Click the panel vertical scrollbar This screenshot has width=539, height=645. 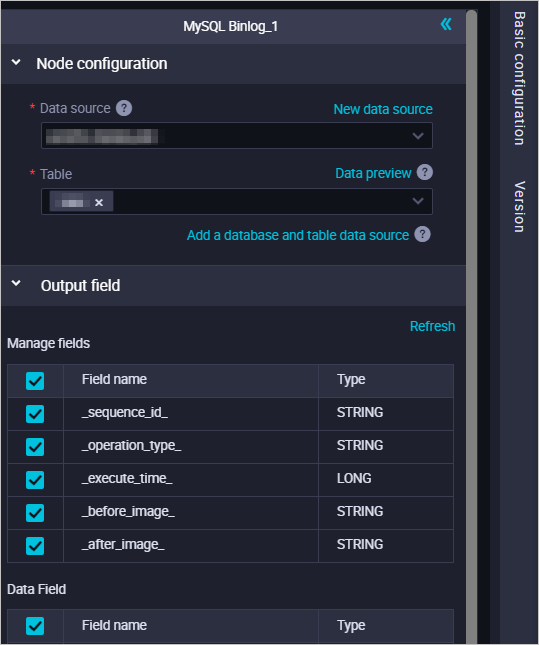(x=472, y=327)
